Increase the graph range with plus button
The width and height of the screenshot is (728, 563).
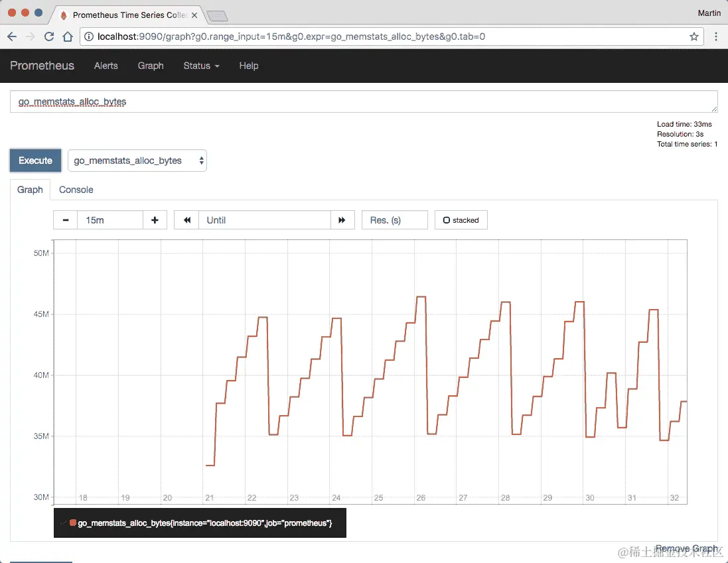point(155,219)
